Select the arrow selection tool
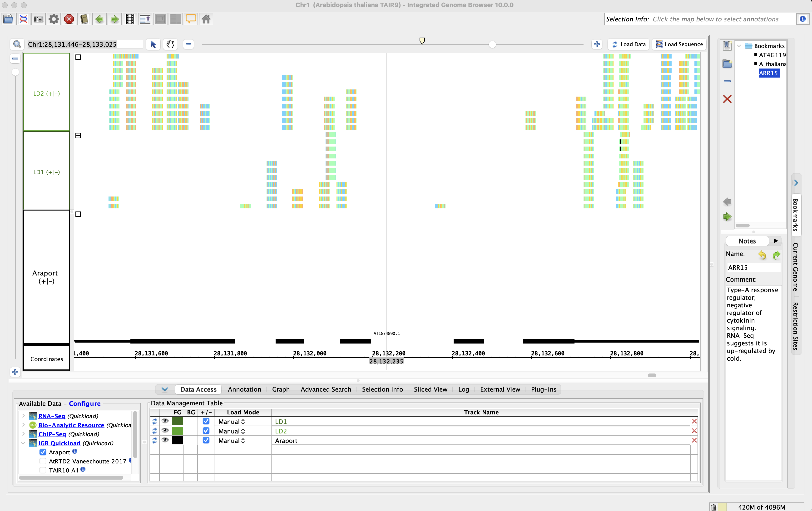 153,44
